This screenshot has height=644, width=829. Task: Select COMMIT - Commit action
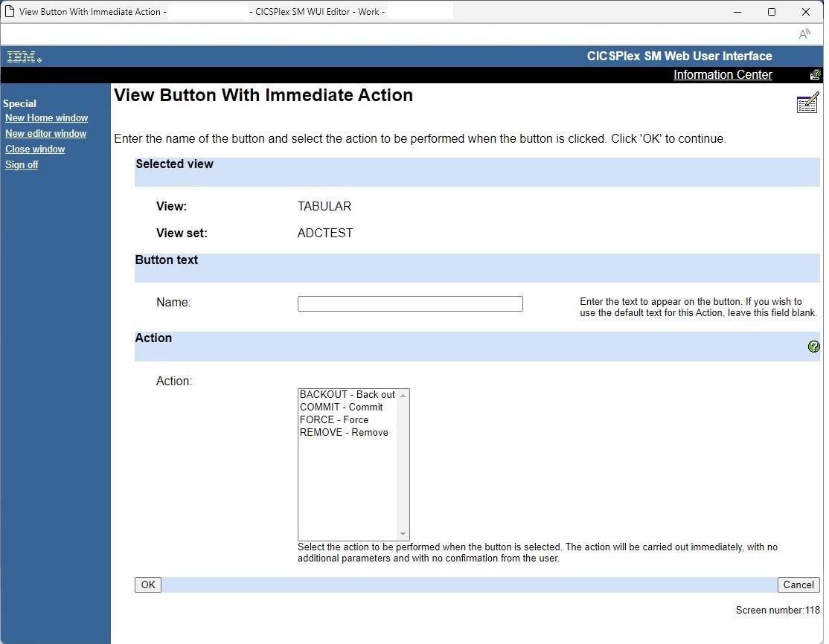(348, 408)
